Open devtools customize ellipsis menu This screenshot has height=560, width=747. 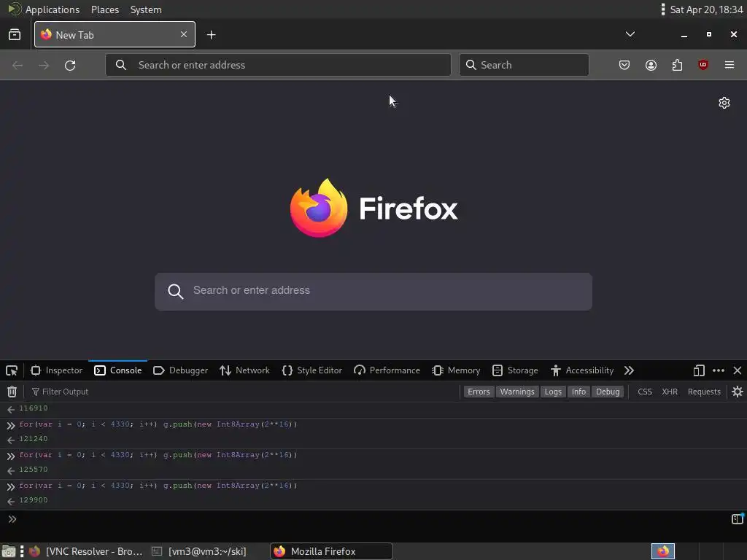click(x=719, y=370)
